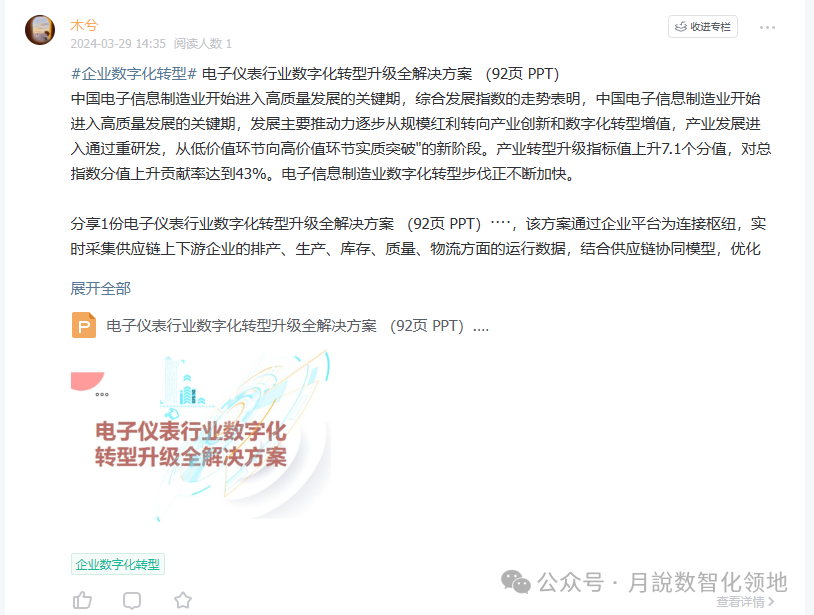Click 查看详情 chevron link
The image size is (814, 615).
(x=745, y=602)
